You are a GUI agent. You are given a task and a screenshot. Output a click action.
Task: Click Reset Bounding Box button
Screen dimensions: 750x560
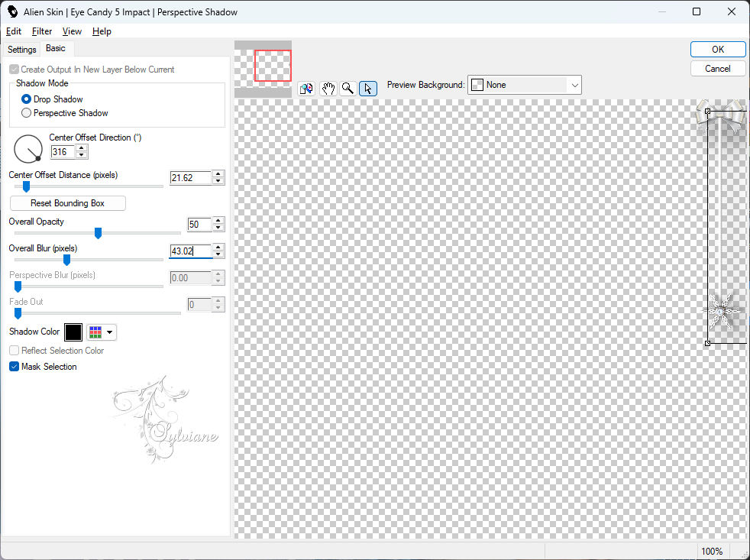(67, 203)
